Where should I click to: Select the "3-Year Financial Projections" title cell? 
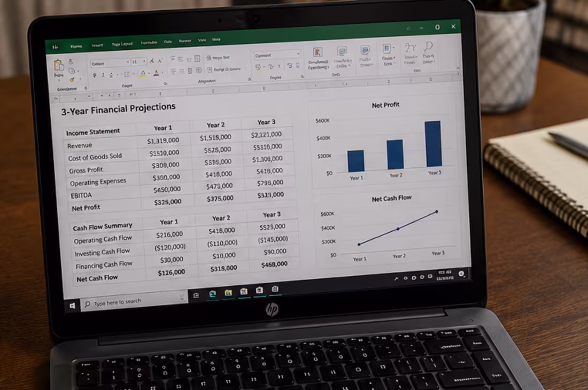coord(118,110)
